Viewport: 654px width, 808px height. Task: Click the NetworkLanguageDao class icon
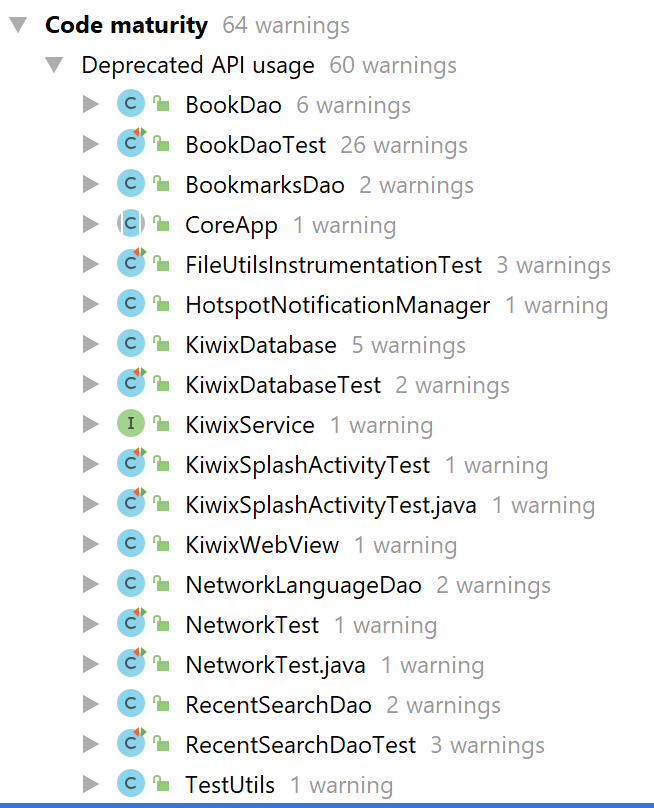(x=131, y=584)
